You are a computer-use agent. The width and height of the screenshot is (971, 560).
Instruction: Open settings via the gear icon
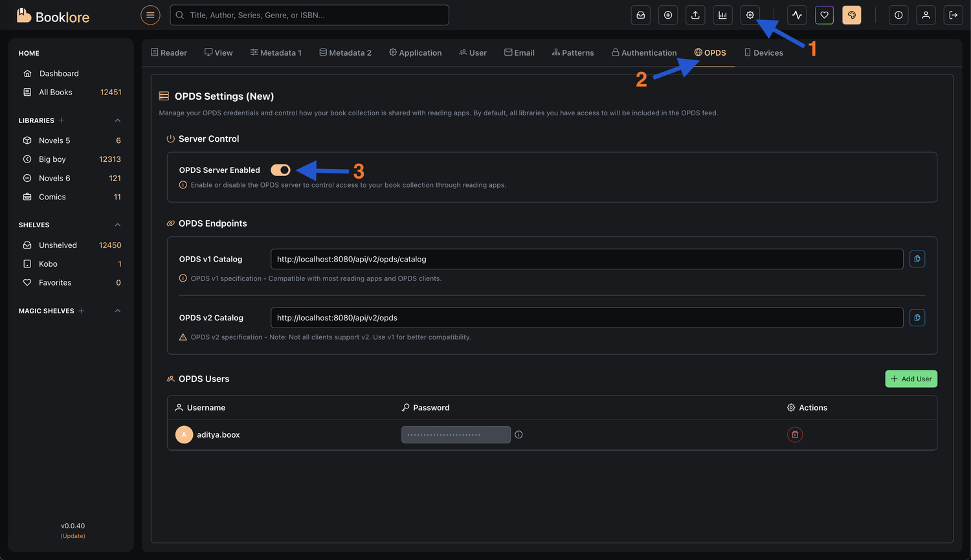tap(750, 15)
